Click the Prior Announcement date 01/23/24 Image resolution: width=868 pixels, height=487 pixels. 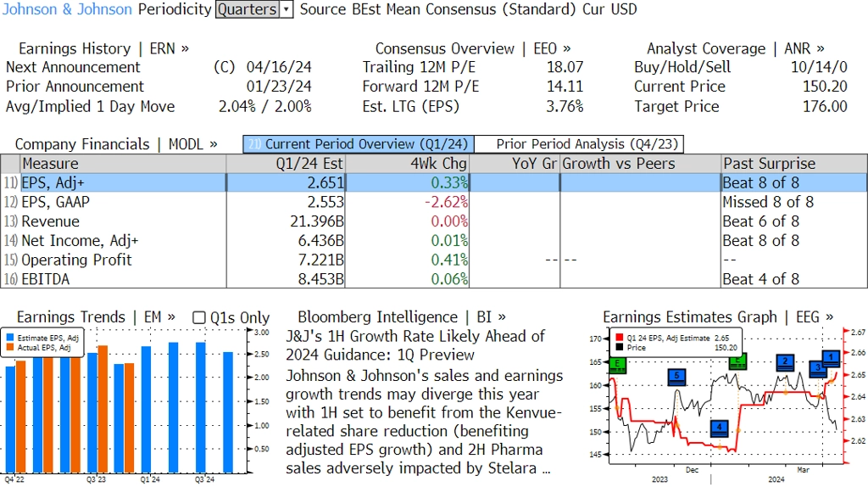coord(279,87)
